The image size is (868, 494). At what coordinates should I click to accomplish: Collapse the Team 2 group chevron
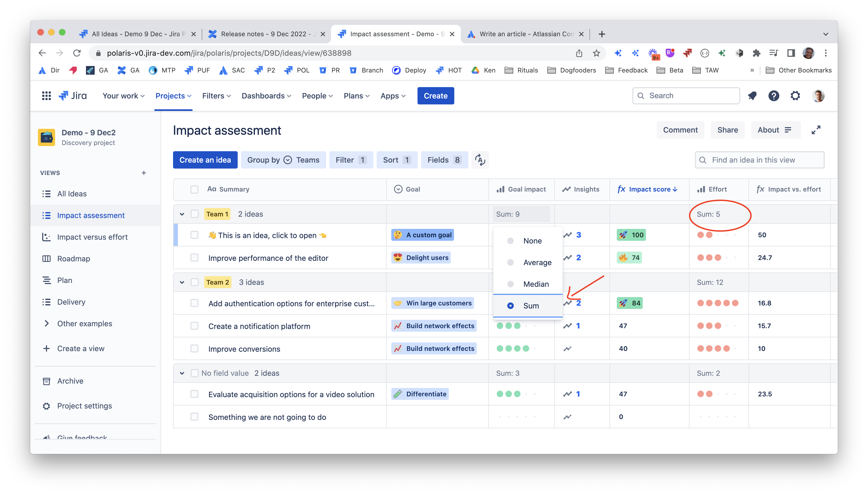[x=182, y=282]
